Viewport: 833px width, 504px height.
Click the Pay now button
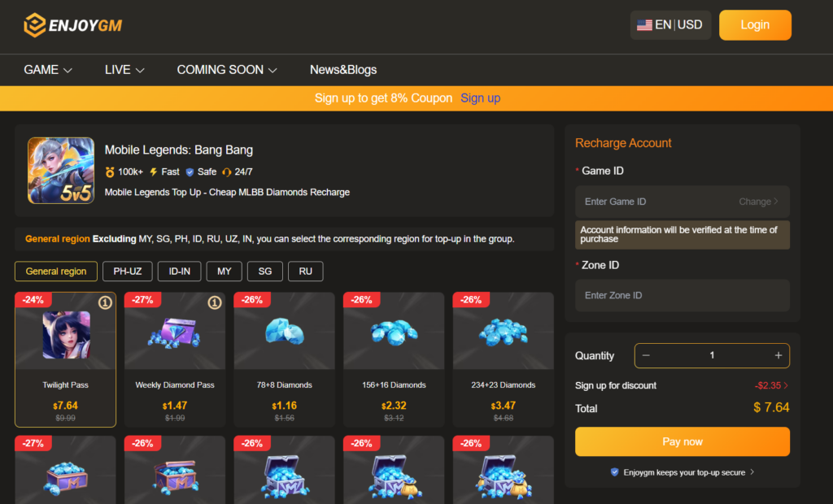click(x=683, y=442)
